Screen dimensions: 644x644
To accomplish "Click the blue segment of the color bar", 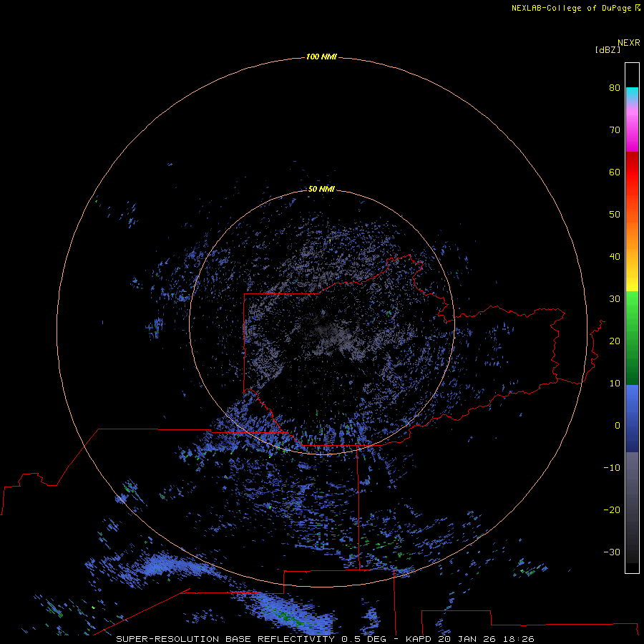I will 632,419.
